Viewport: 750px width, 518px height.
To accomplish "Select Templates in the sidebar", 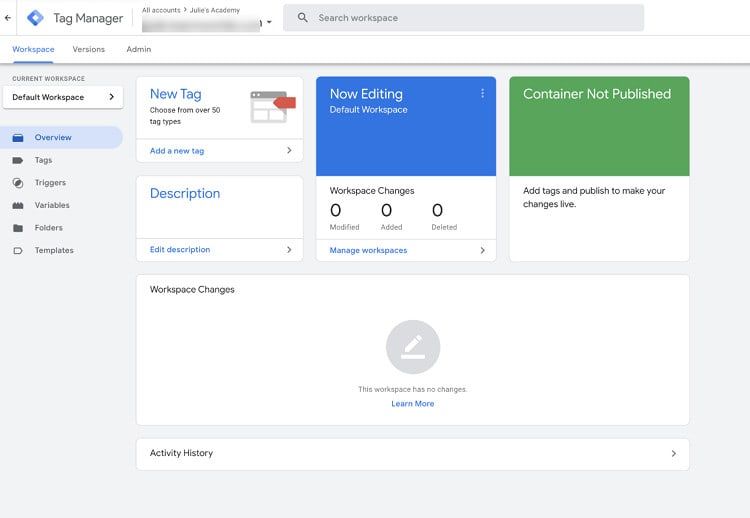I will pyautogui.click(x=61, y=250).
